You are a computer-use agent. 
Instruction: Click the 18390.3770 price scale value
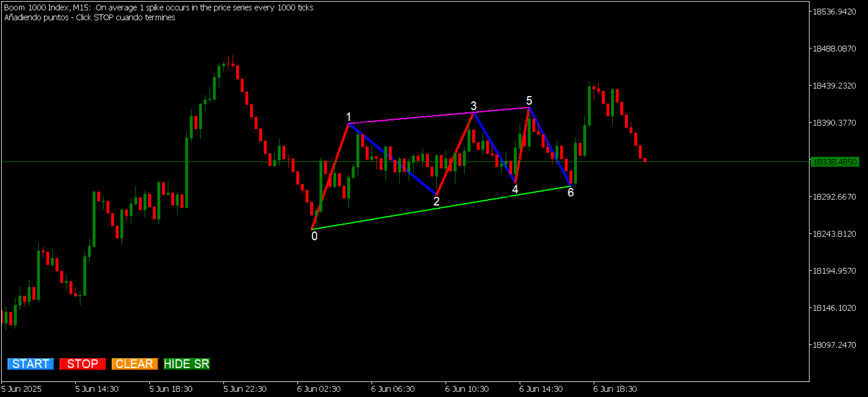tap(834, 123)
